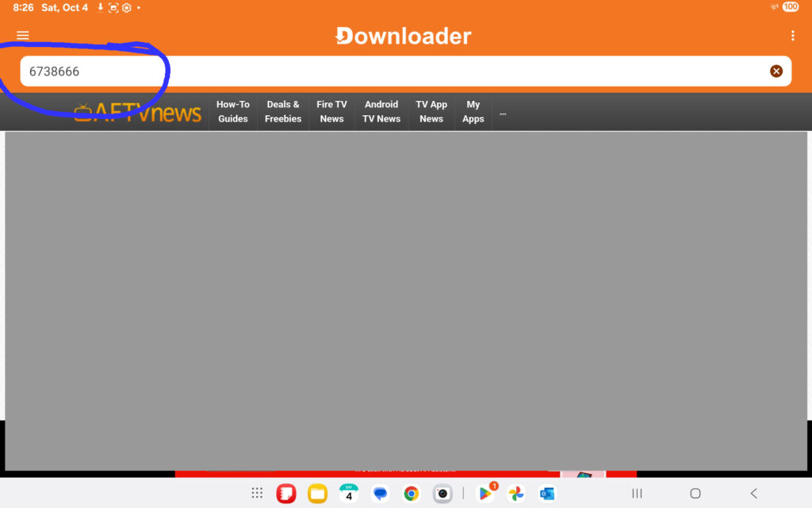
Task: Open Android TV News section
Action: tap(381, 112)
